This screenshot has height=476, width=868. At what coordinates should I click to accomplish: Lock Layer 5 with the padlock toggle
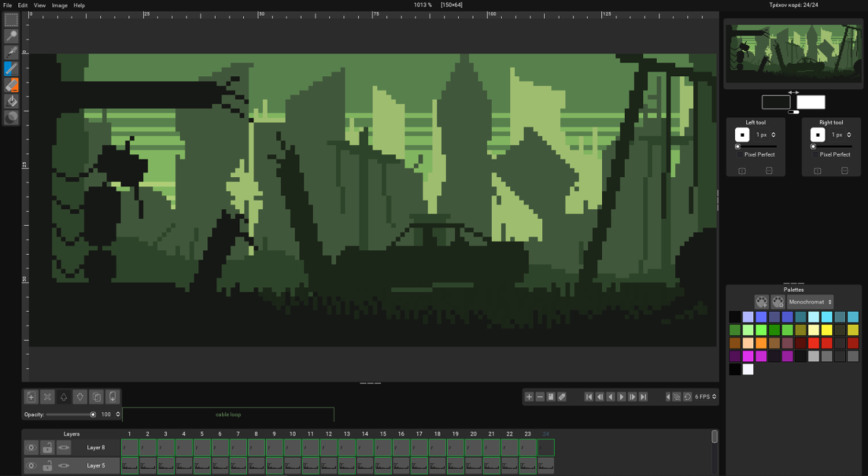(46, 466)
